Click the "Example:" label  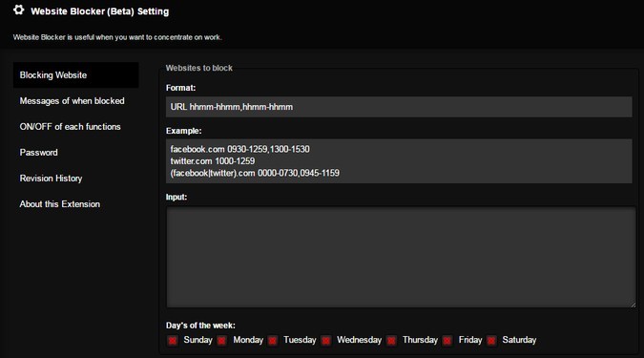click(x=183, y=131)
